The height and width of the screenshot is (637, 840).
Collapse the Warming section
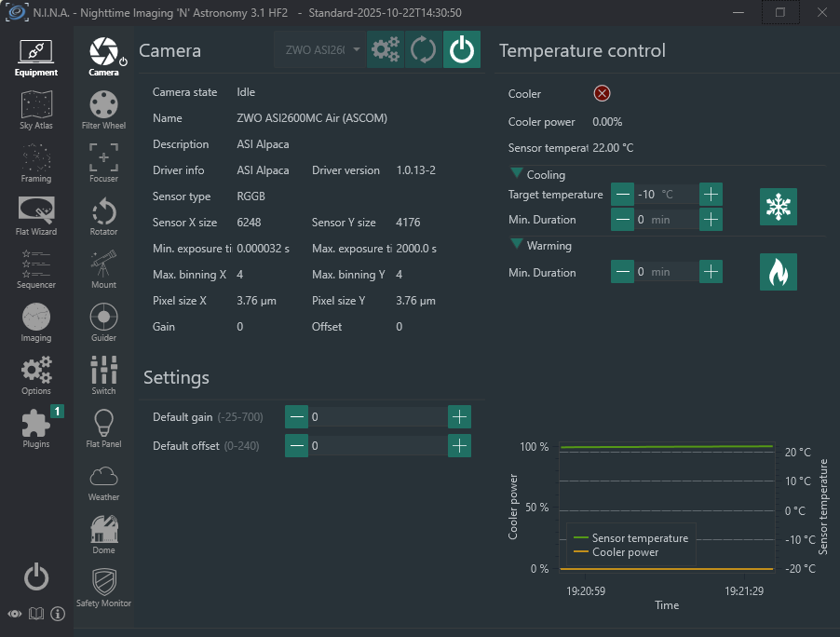pos(517,246)
